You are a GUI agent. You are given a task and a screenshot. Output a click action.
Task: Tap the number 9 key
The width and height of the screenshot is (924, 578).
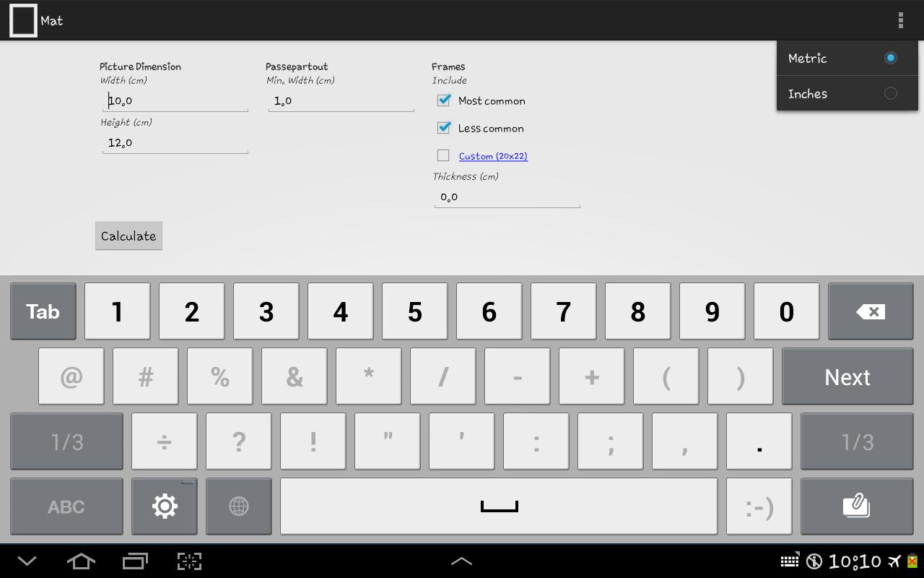tap(712, 311)
